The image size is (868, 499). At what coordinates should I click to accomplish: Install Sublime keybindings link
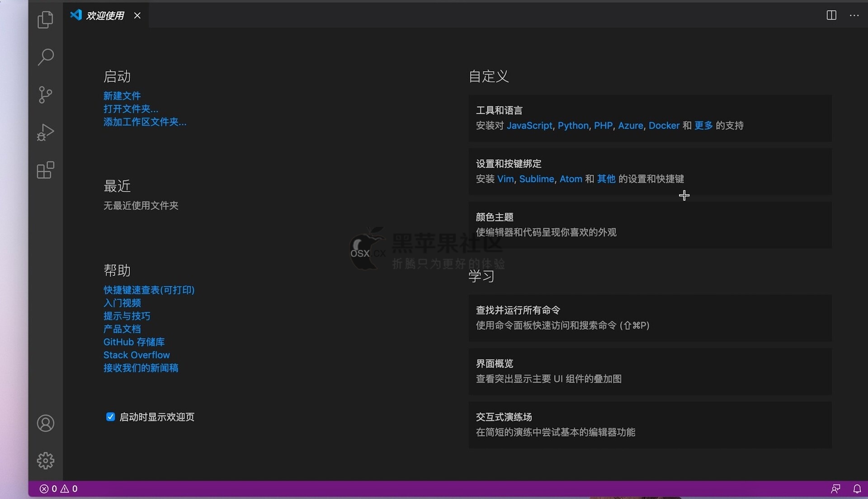[x=537, y=179]
